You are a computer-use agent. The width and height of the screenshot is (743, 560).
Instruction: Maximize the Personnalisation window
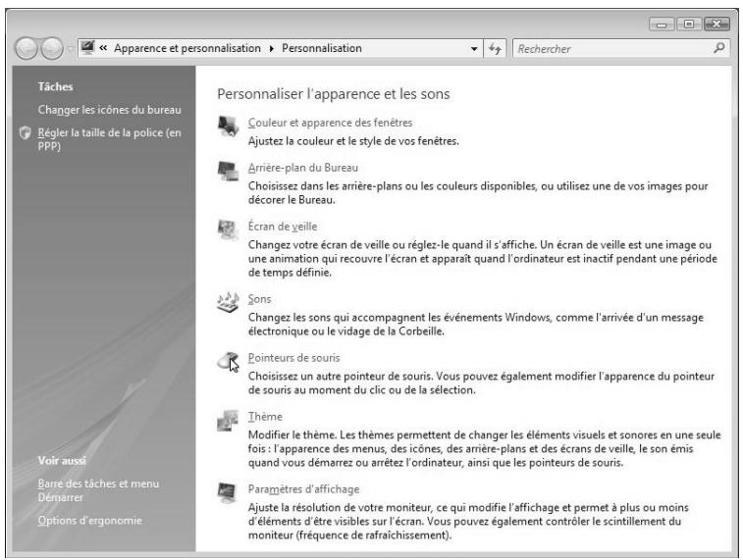click(x=689, y=24)
